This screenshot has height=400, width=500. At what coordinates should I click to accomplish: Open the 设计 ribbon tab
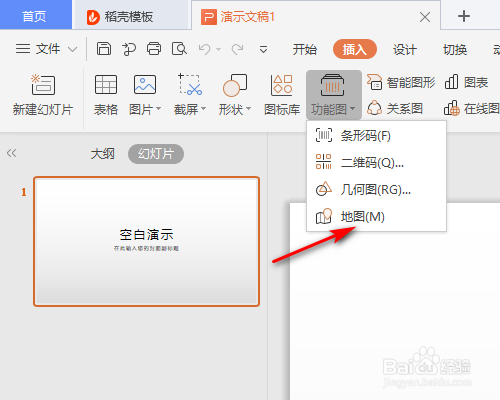click(x=405, y=50)
